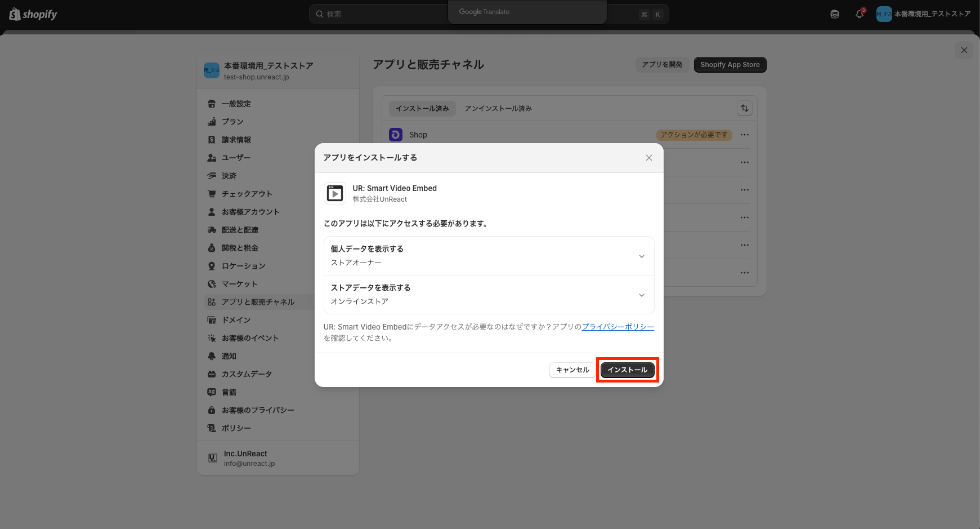Open 言語 settings
Viewport: 980px width, 529px height.
(x=278, y=392)
